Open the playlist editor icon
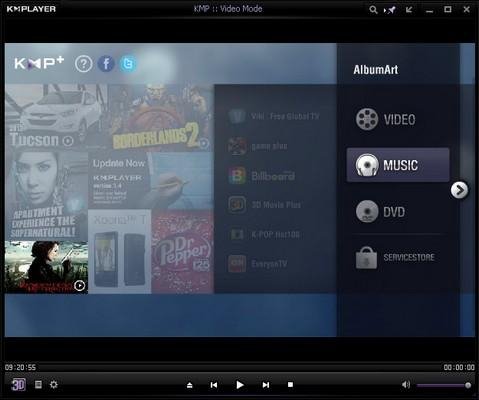 (x=38, y=385)
